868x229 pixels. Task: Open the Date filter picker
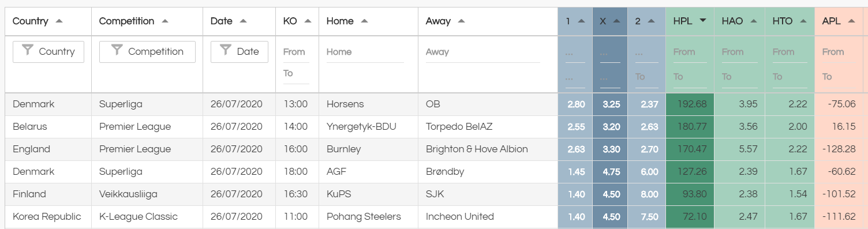point(240,51)
